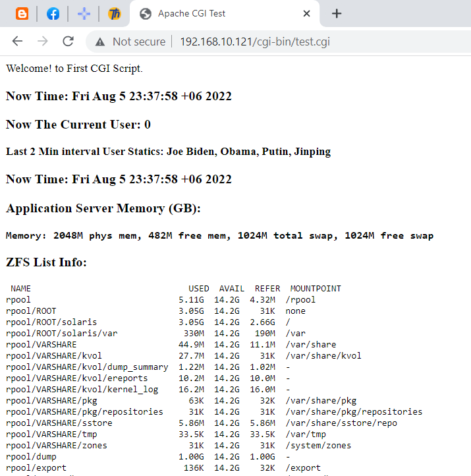This screenshot has width=471, height=476.
Task: Click 'rpool/VARSHARE/kvol/dump_summary' name
Action: (x=87, y=367)
